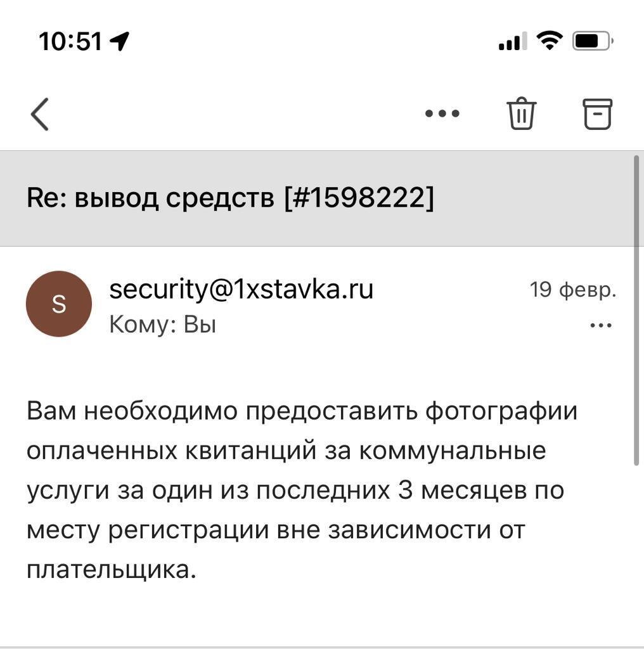
Task: Delete this email with the trash icon
Action: (521, 114)
